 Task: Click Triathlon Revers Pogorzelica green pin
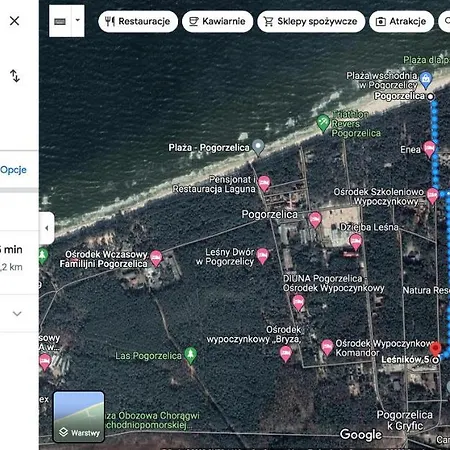click(323, 123)
